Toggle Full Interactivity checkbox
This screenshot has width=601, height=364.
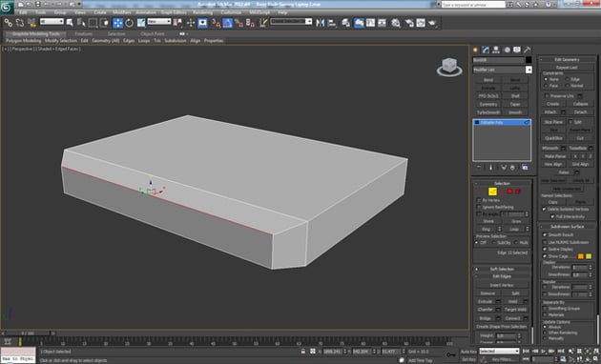(x=552, y=216)
